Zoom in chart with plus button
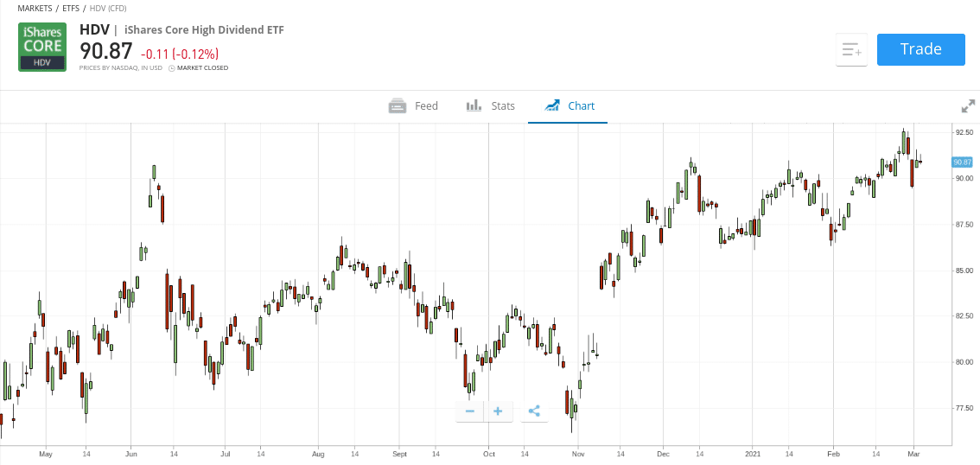 (498, 411)
